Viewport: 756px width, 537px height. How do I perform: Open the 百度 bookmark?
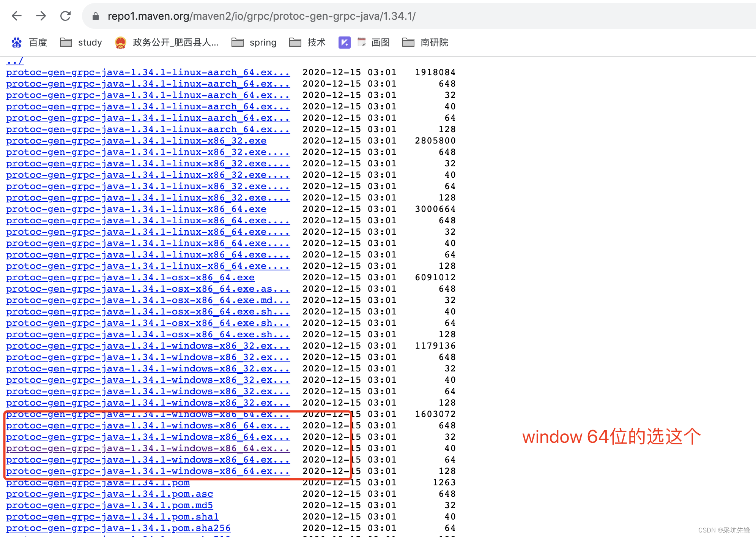pyautogui.click(x=29, y=42)
